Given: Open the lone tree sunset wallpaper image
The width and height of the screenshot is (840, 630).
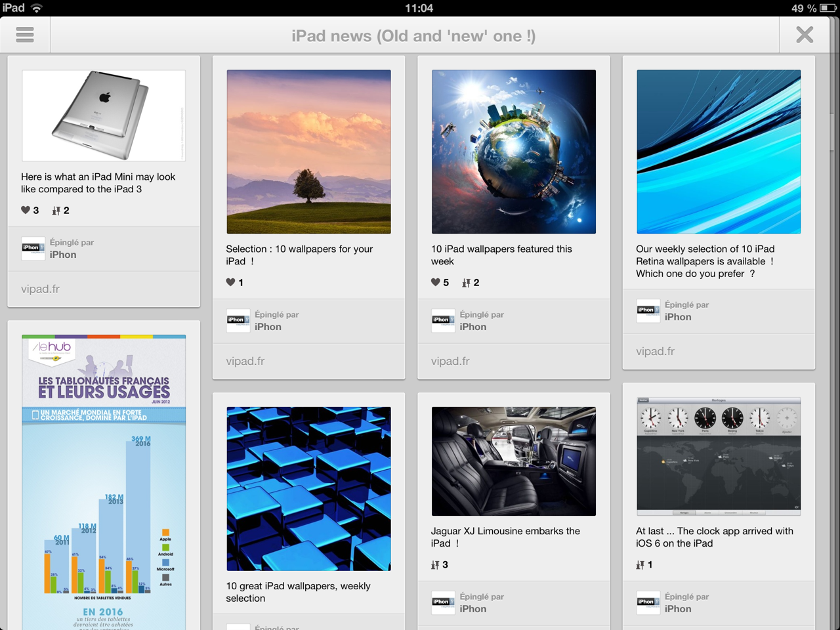Looking at the screenshot, I should 308,152.
